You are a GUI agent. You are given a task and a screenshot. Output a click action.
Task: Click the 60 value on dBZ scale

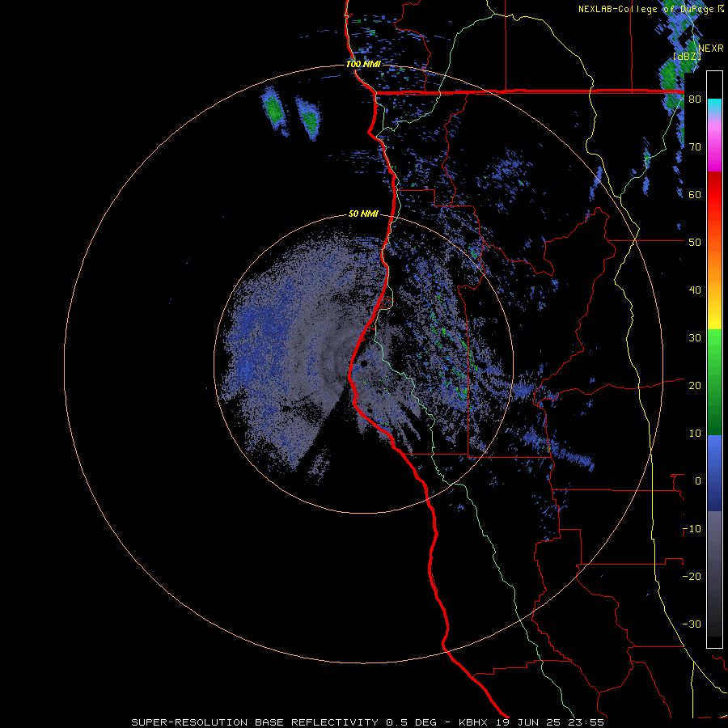click(695, 194)
